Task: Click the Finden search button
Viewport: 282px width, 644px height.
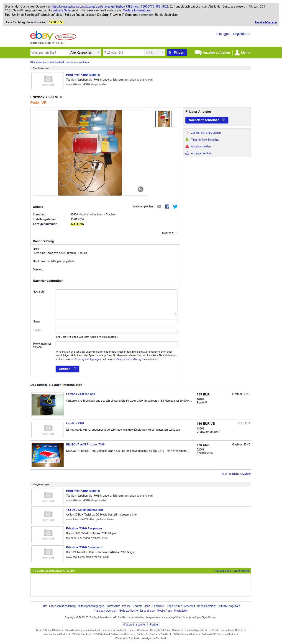Action: click(x=177, y=52)
